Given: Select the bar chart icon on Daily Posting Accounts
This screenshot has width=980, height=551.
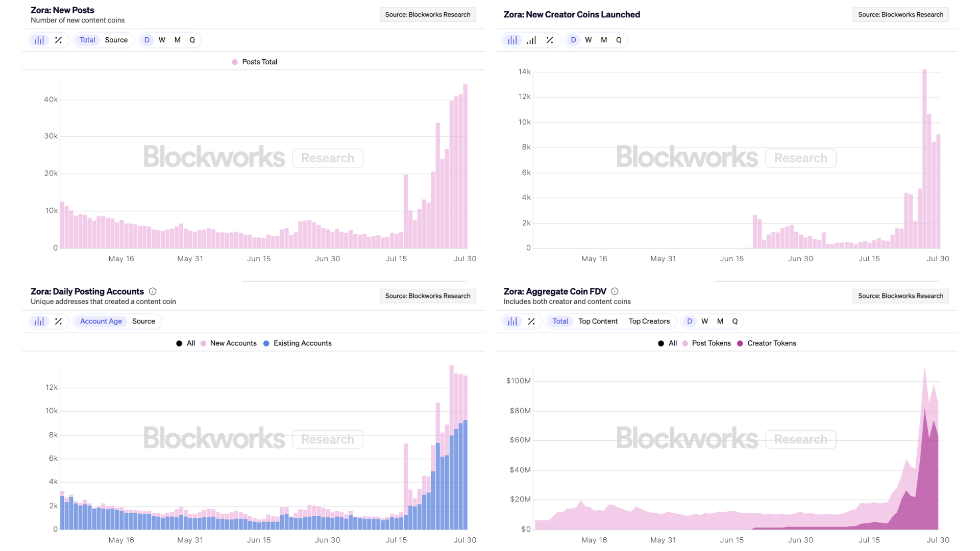Looking at the screenshot, I should [x=39, y=321].
